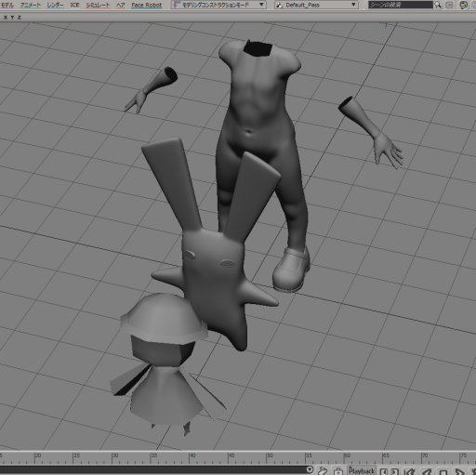
Task: Open the dropdown arrow beside the dark bar
Action: pyautogui.click(x=310, y=469)
